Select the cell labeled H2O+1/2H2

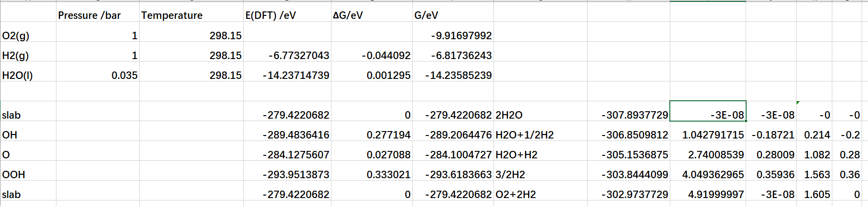540,135
